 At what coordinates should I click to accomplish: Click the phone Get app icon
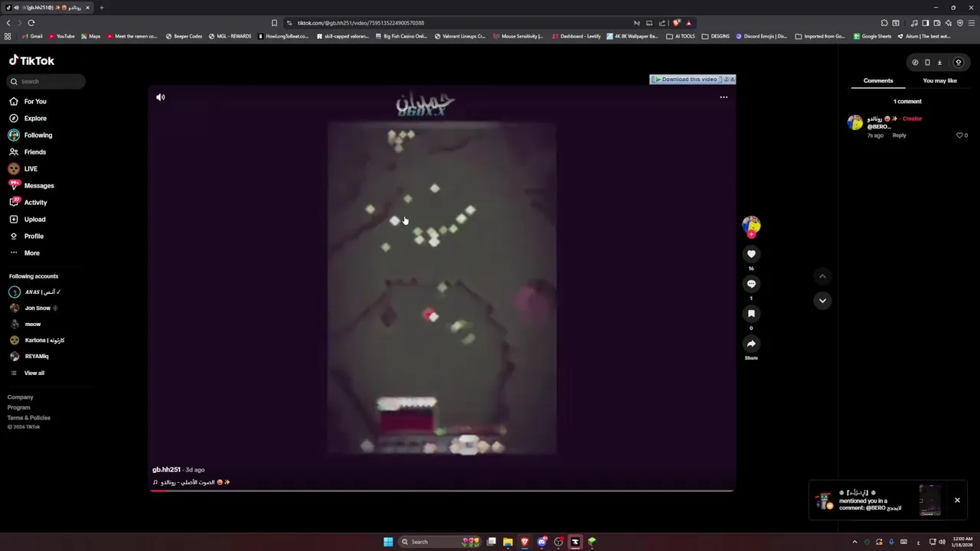point(927,63)
